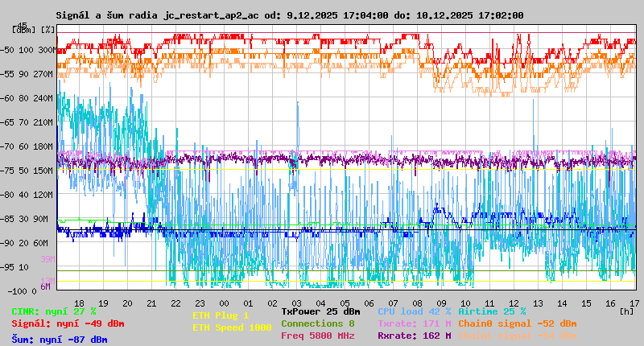The width and height of the screenshot is (644, 346).
Task: Click the '-85 30 90M' y-axis label
Action: click(25, 219)
